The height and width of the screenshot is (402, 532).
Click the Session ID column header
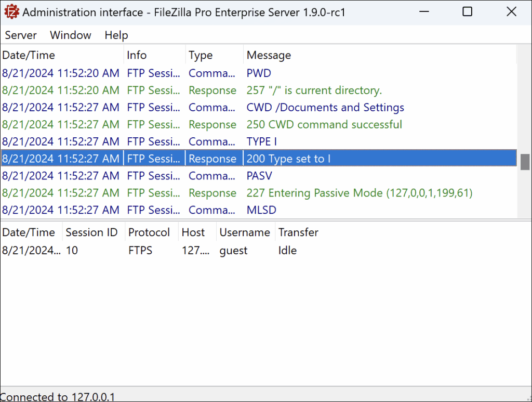click(x=91, y=232)
